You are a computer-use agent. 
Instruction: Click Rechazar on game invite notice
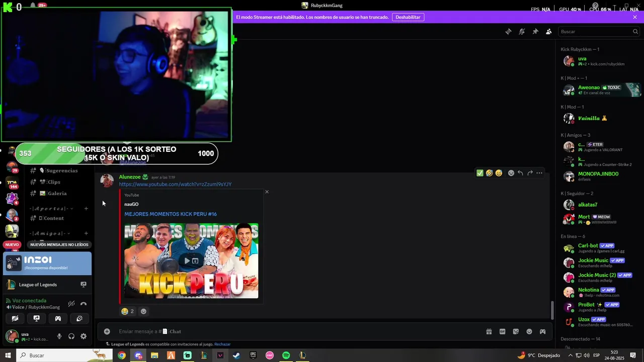pyautogui.click(x=222, y=344)
